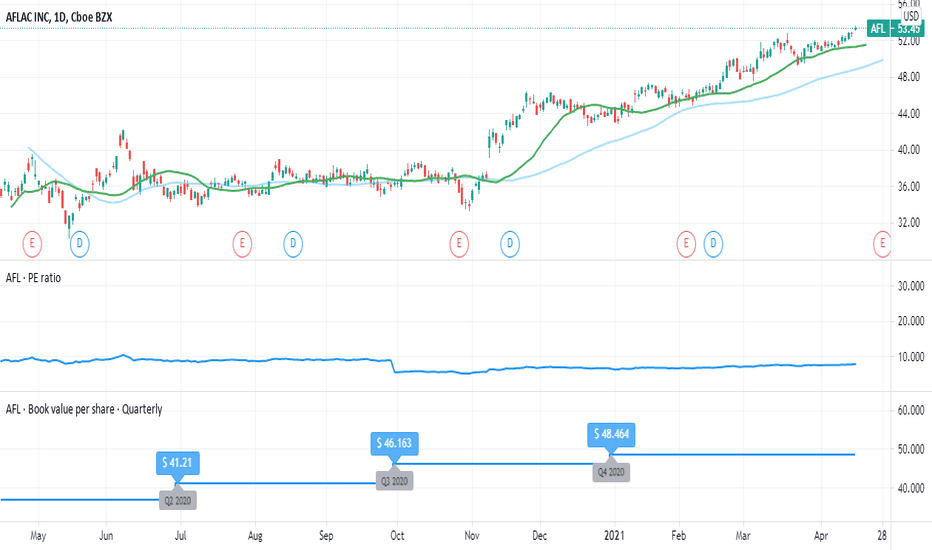932x550 pixels.
Task: Click the Jun label on the time axis
Action: [106, 536]
